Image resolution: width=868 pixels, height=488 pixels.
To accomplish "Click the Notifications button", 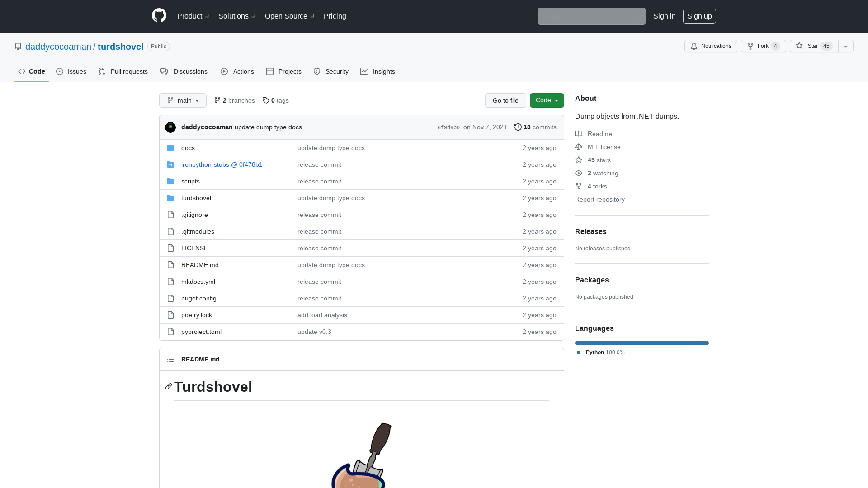I will 711,46.
